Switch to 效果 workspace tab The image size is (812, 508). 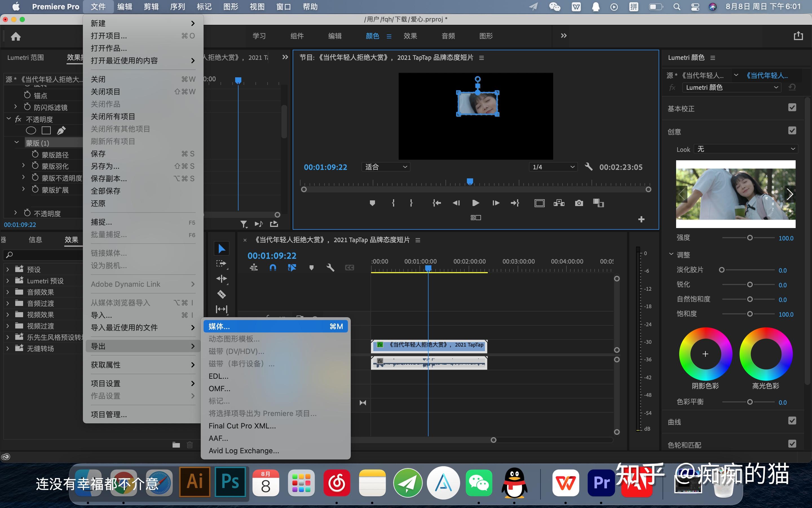pos(410,36)
